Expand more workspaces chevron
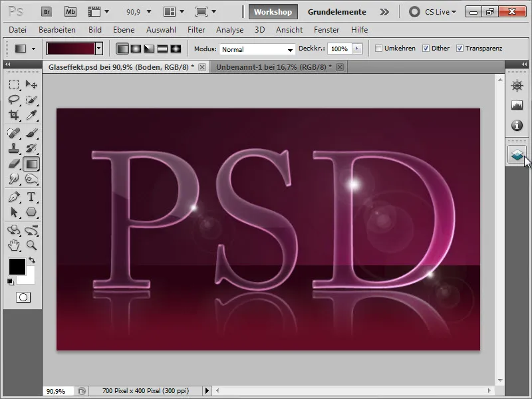The width and height of the screenshot is (532, 399). click(384, 12)
